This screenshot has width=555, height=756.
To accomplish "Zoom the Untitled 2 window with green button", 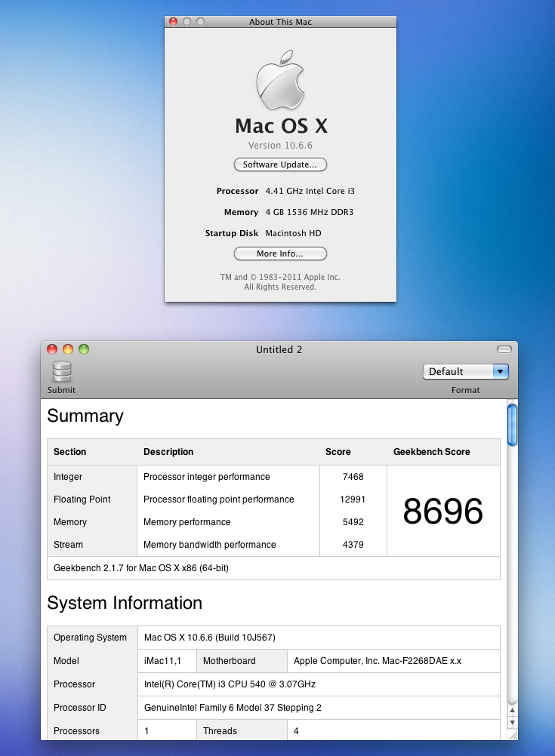I will pos(84,349).
